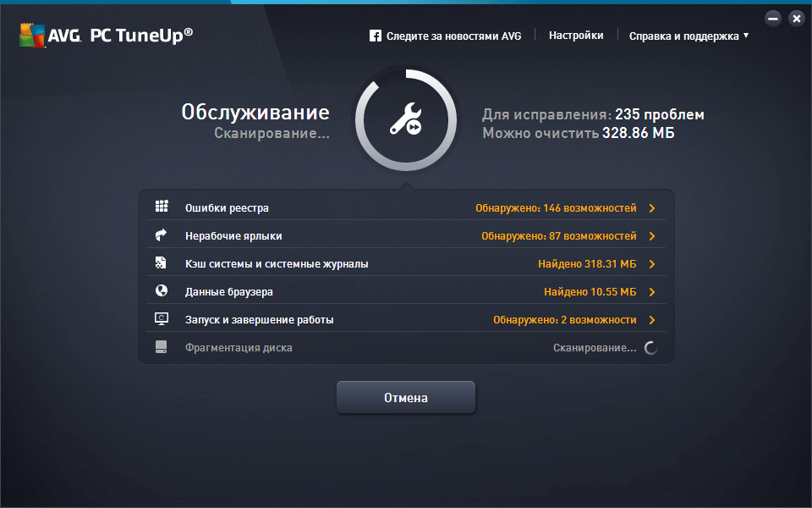Click the wrench maintenance icon in circle
The width and height of the screenshot is (812, 508).
405,120
